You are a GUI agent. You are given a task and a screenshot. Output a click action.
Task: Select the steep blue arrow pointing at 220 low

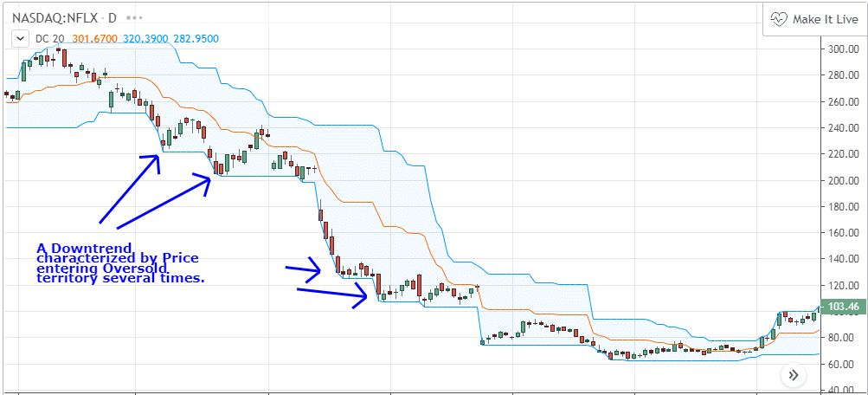(130, 189)
